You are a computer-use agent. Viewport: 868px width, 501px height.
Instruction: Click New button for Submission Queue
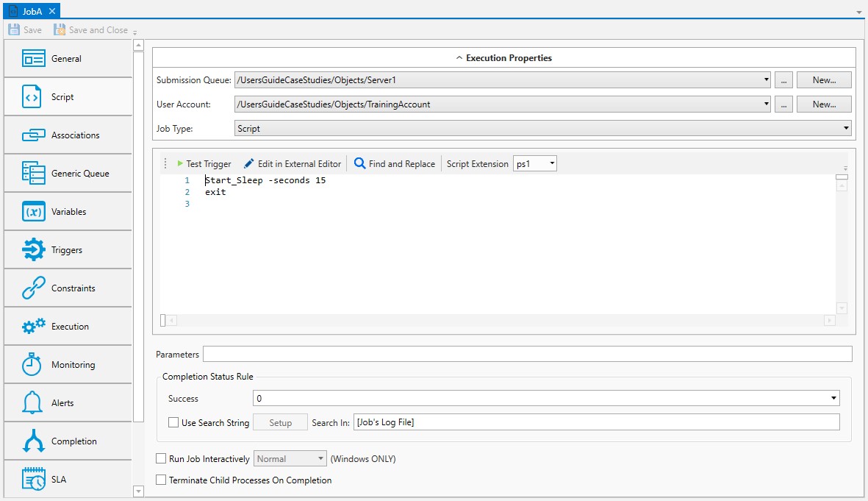click(824, 80)
